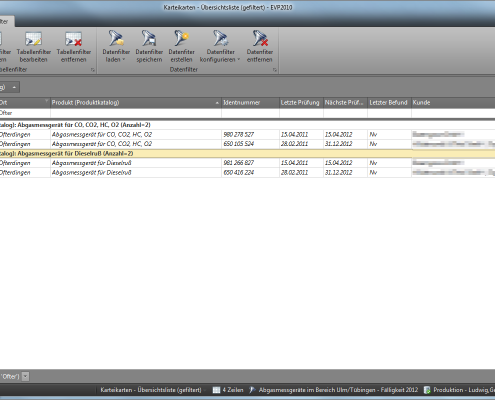Image resolution: width=495 pixels, height=400 pixels.
Task: Click the Datenfilter erstellen icon
Action: point(181,39)
